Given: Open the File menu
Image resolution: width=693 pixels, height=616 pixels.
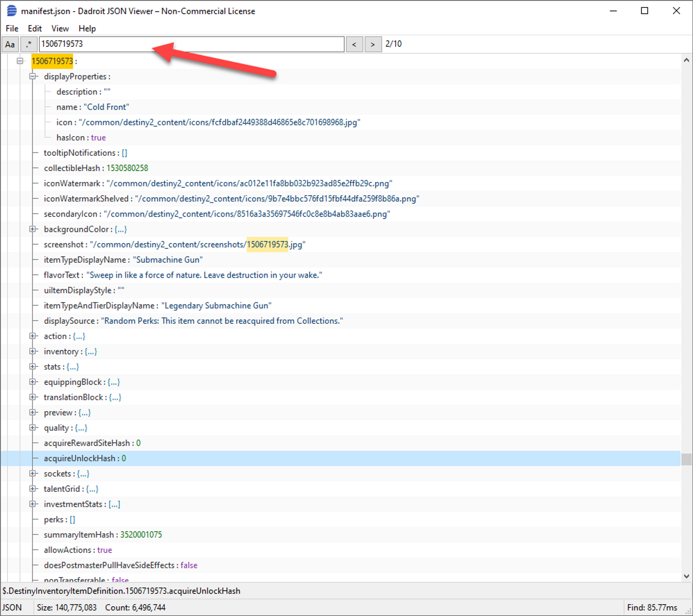Looking at the screenshot, I should [x=12, y=28].
